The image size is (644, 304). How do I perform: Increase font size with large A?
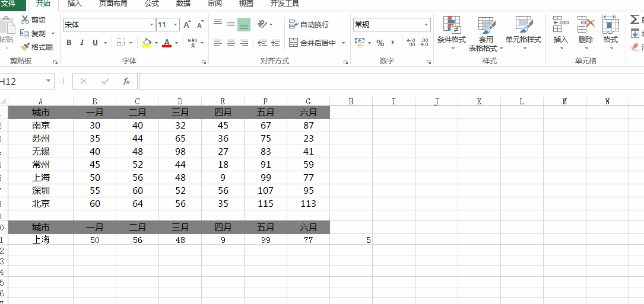point(188,25)
